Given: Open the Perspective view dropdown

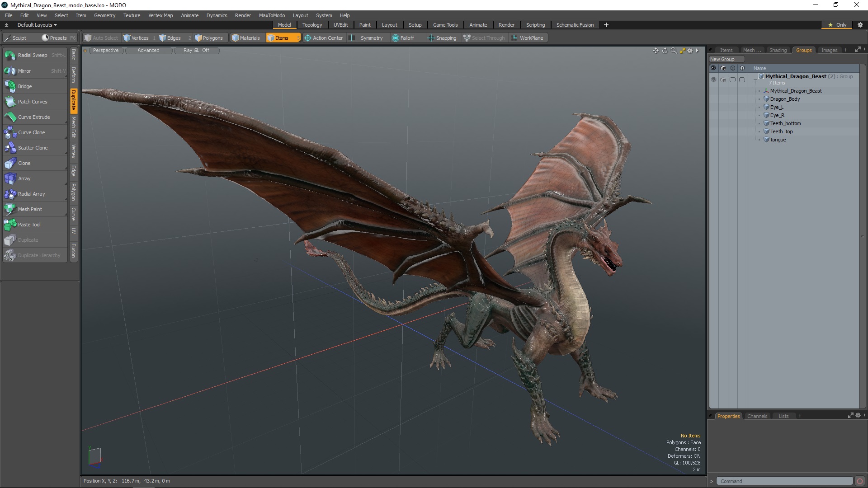Looking at the screenshot, I should pos(106,51).
